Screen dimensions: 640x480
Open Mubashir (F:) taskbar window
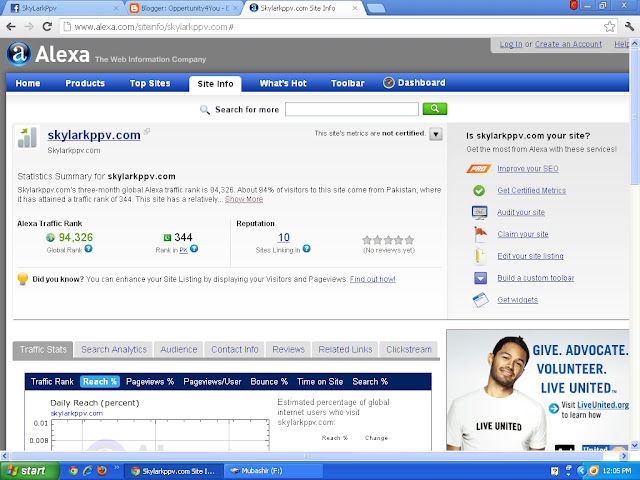(272, 471)
